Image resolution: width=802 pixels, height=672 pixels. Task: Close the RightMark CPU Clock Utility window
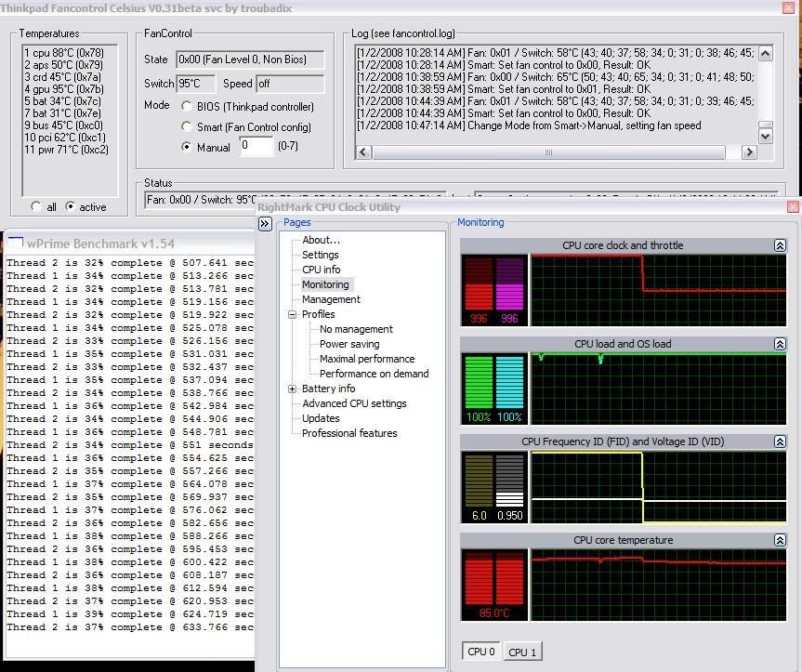793,207
